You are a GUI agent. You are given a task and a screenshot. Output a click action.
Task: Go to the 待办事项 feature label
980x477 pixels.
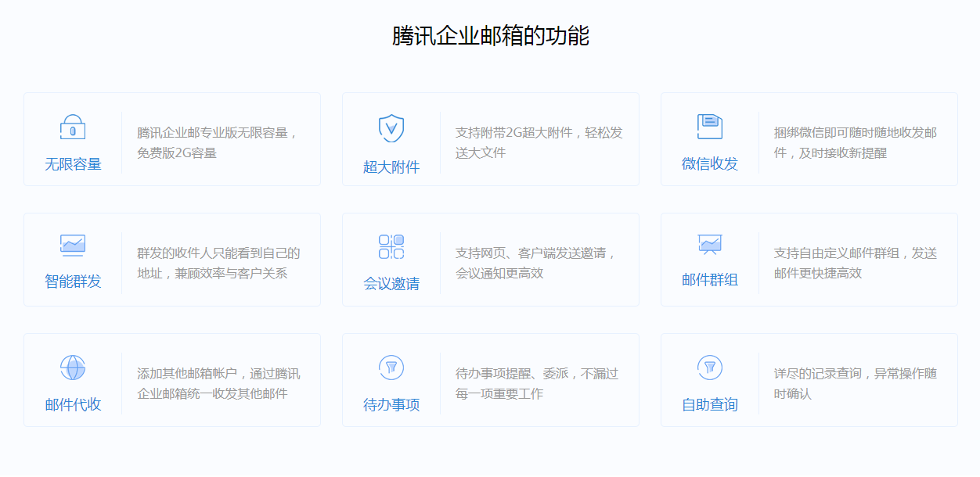[391, 405]
